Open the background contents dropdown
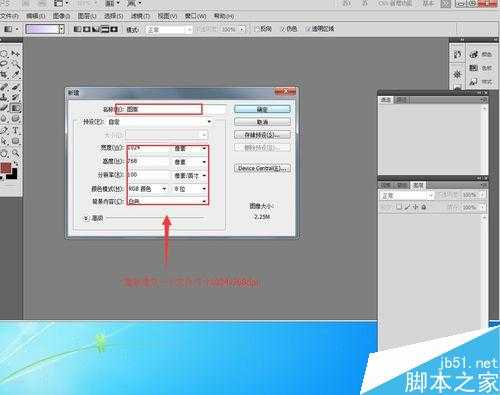 click(x=168, y=202)
